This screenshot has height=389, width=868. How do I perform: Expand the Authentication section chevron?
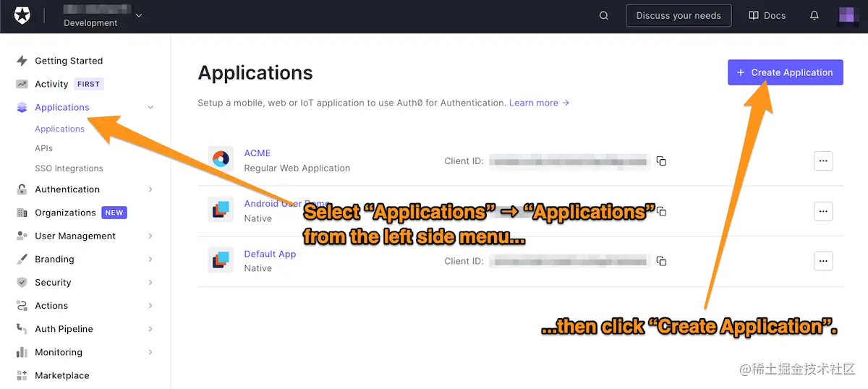[150, 189]
